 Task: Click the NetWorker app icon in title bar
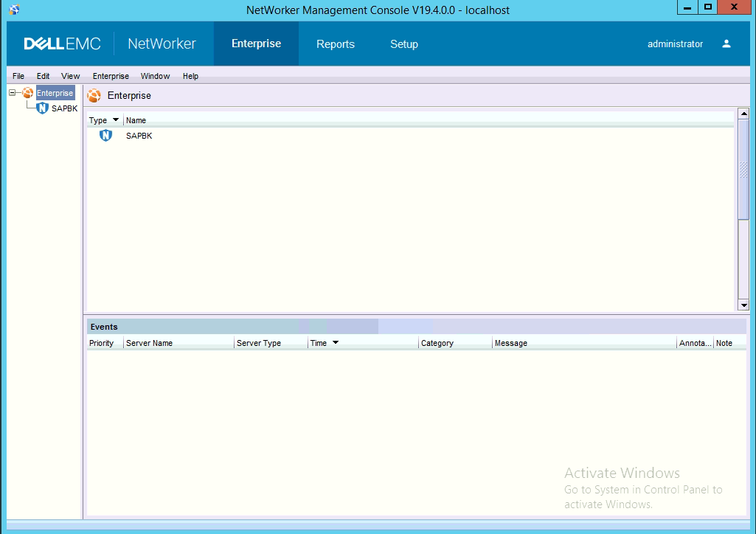point(14,10)
